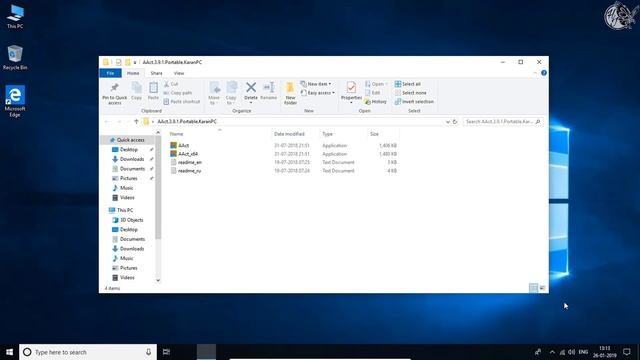Click the address bar path
640x360 pixels.
click(x=187, y=122)
